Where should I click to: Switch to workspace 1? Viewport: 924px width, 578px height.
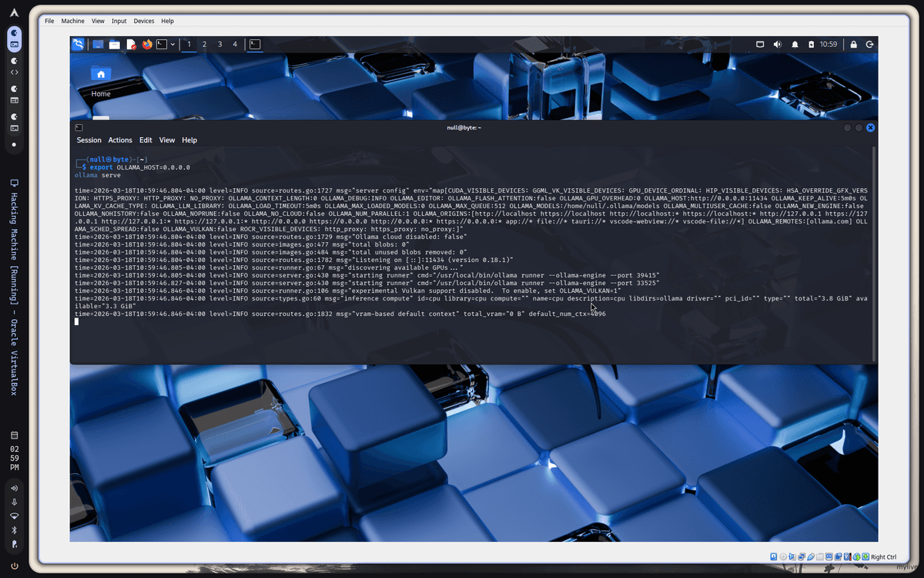[x=189, y=45]
